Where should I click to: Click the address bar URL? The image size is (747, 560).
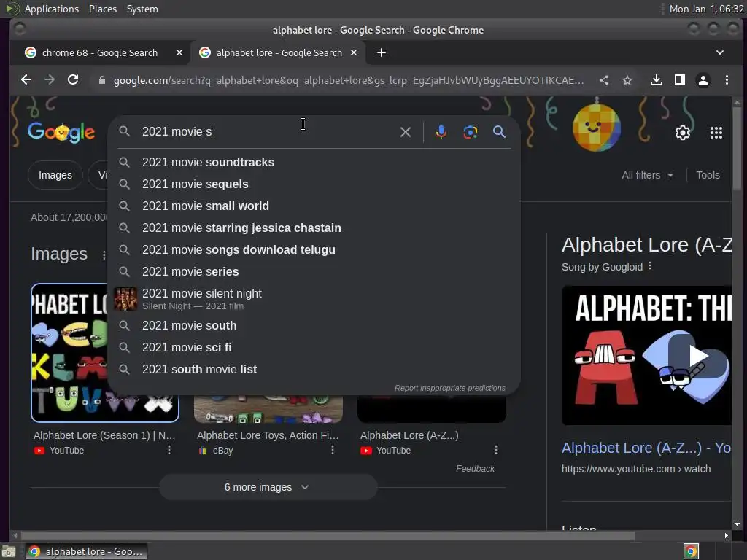(348, 80)
